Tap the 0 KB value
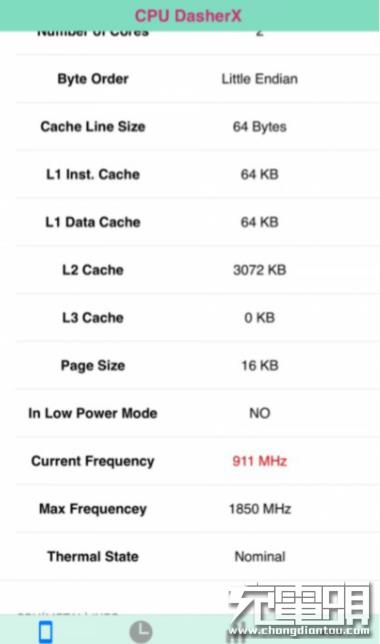Viewport: 380px width, 644px height. point(260,317)
